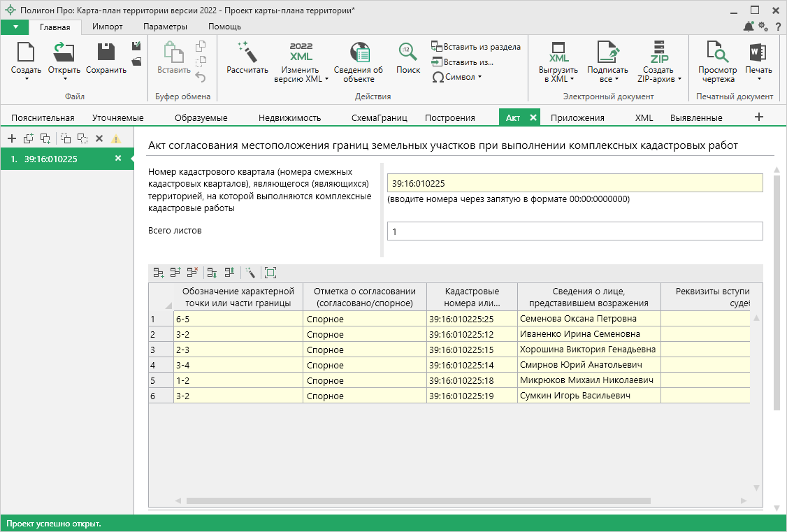
Task: Click the Сохранить floppy disk icon
Action: (106, 53)
